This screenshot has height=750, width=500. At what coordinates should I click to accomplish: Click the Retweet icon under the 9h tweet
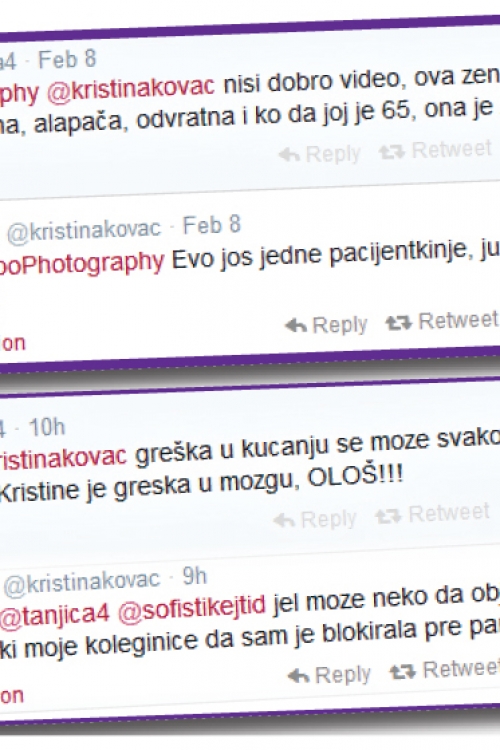[402, 673]
